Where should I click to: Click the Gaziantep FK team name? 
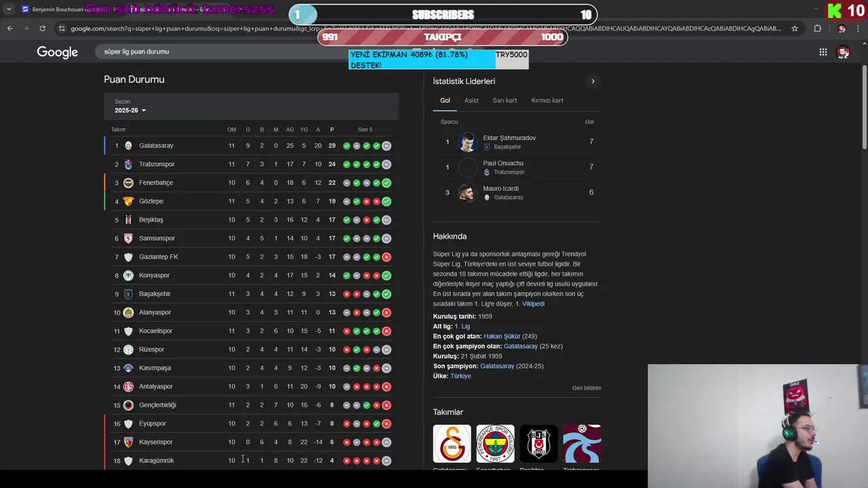tap(159, 257)
